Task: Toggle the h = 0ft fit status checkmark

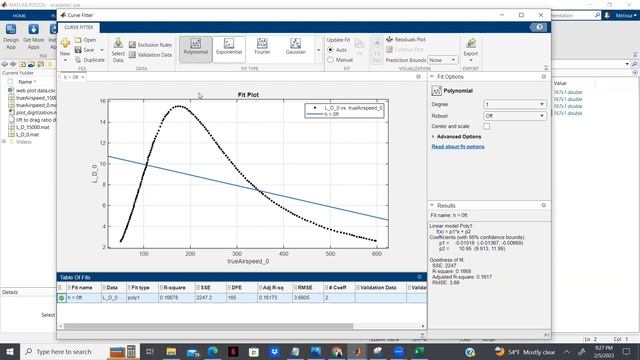Action: pos(61,298)
